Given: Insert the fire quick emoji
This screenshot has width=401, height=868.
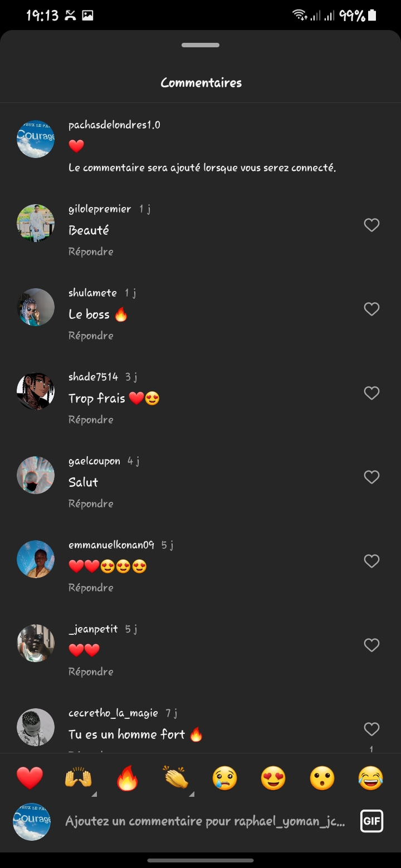Looking at the screenshot, I should 127,778.
